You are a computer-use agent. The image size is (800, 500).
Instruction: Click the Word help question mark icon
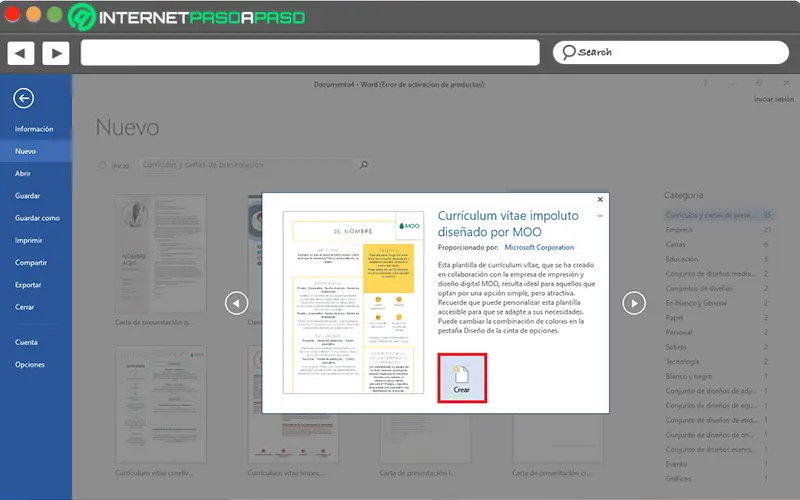(706, 83)
